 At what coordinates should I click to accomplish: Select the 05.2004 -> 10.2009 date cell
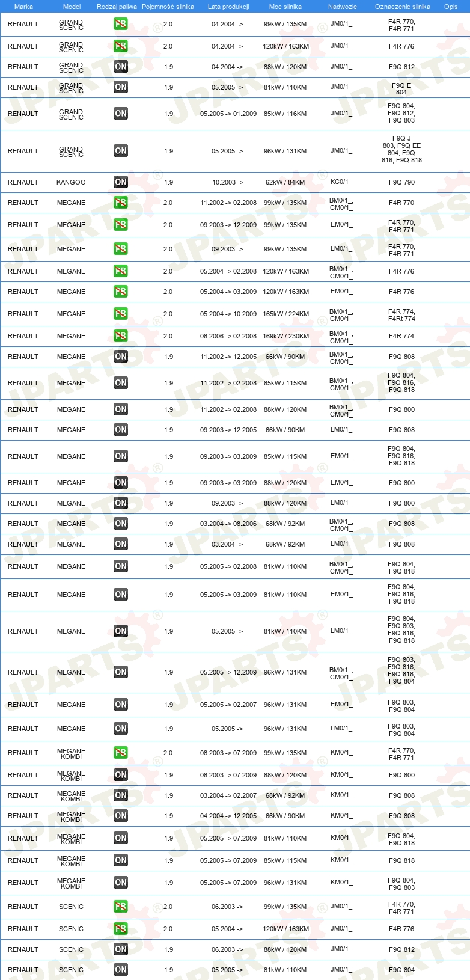pyautogui.click(x=228, y=314)
